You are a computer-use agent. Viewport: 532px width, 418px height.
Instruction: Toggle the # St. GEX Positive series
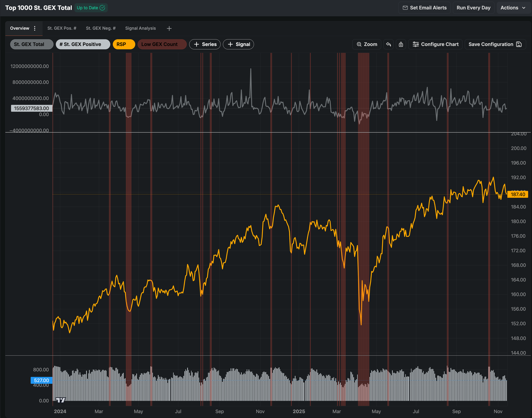click(x=83, y=44)
